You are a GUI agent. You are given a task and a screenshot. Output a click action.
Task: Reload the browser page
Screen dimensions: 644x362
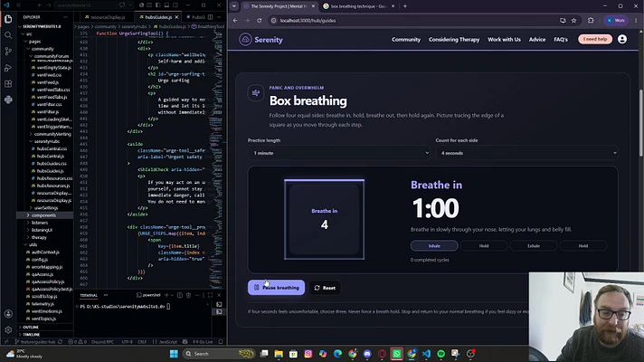click(260, 21)
